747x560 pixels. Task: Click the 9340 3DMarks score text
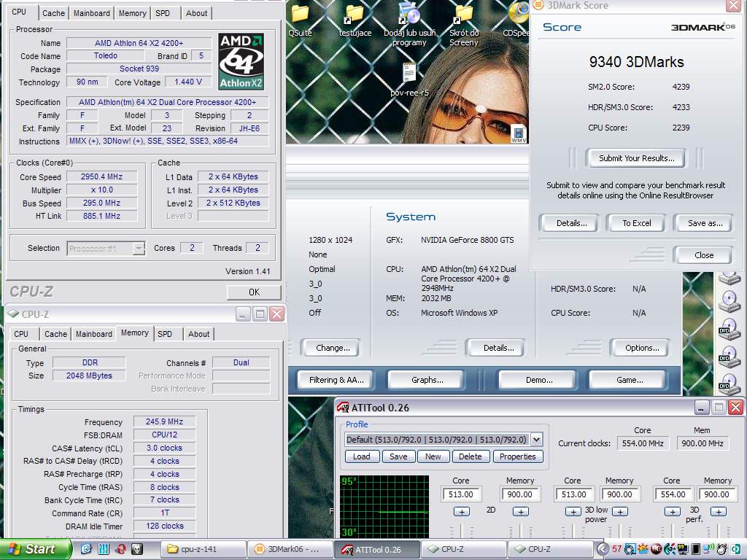[636, 62]
